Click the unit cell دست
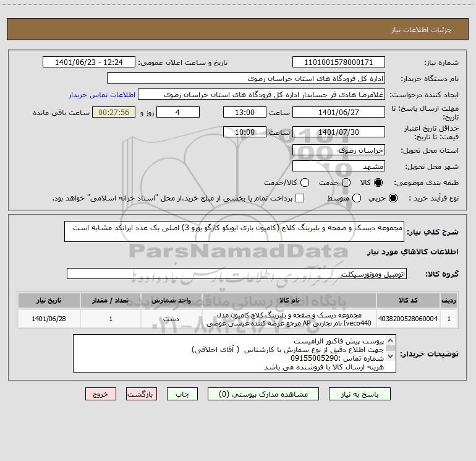Screen dimensions: 476x461 point(171,319)
